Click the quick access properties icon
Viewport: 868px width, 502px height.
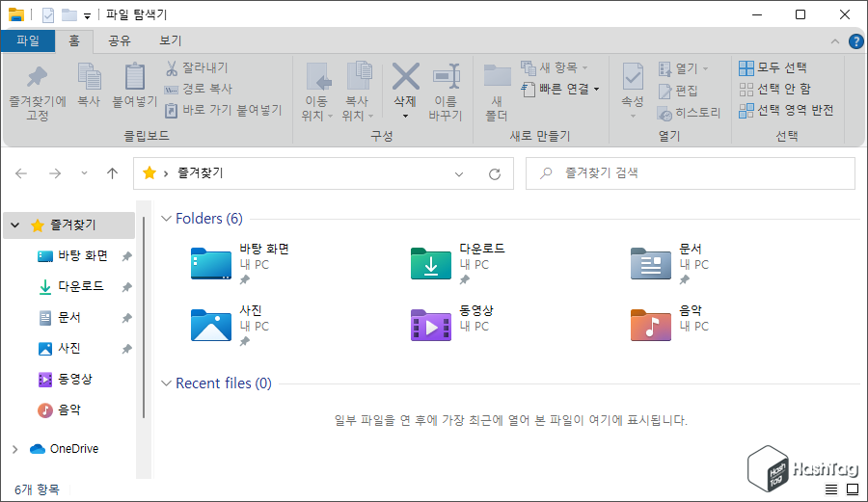coord(48,14)
